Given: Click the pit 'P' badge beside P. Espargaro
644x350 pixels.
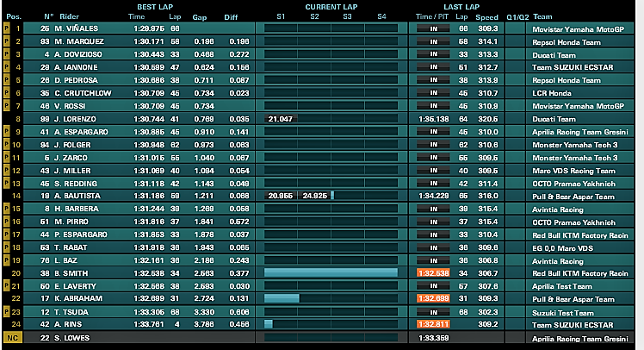Looking at the screenshot, I should point(7,234).
